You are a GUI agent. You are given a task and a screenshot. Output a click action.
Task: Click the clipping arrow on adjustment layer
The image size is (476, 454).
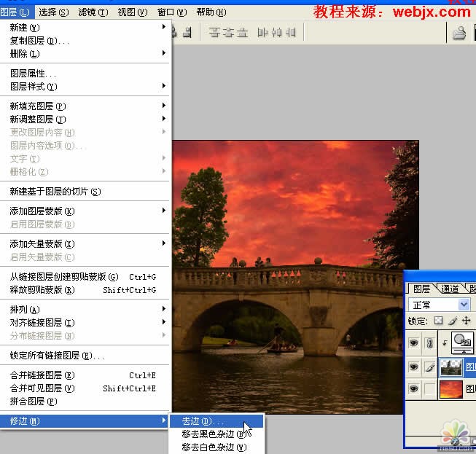(x=445, y=343)
